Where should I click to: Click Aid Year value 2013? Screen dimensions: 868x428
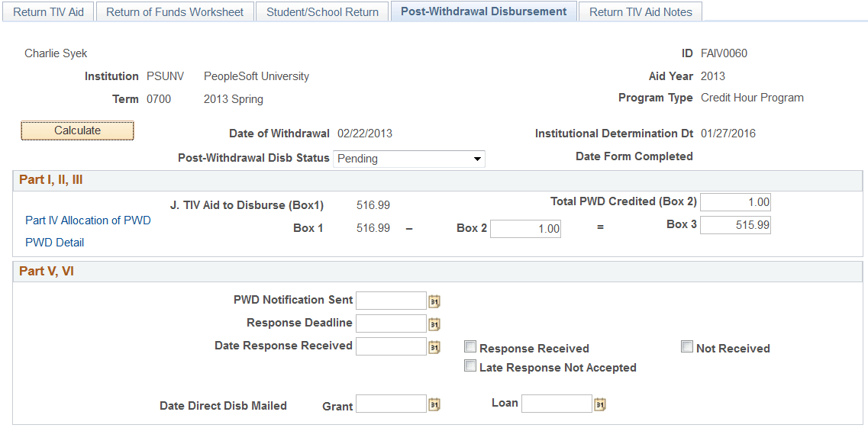point(712,76)
